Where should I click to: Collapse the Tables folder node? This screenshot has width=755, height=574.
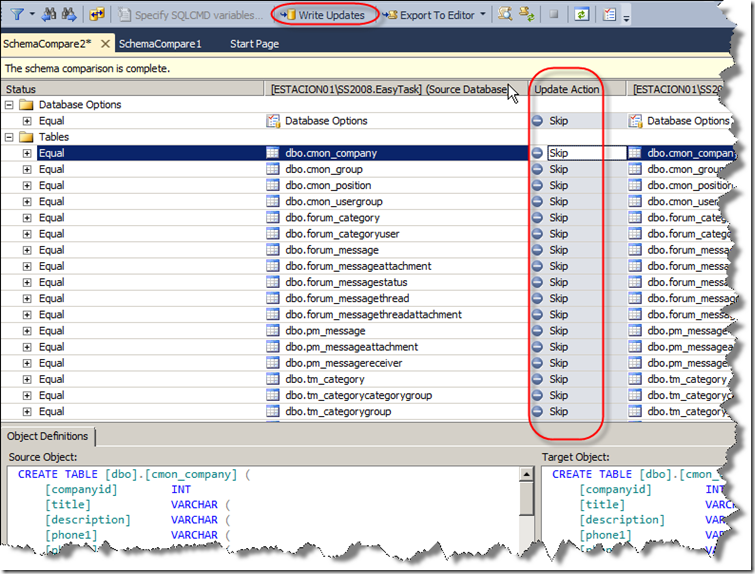[9, 137]
